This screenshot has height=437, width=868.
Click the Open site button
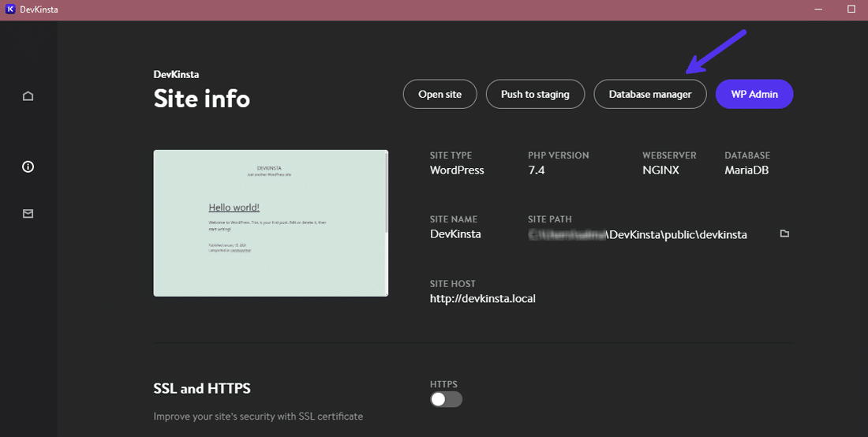point(440,94)
